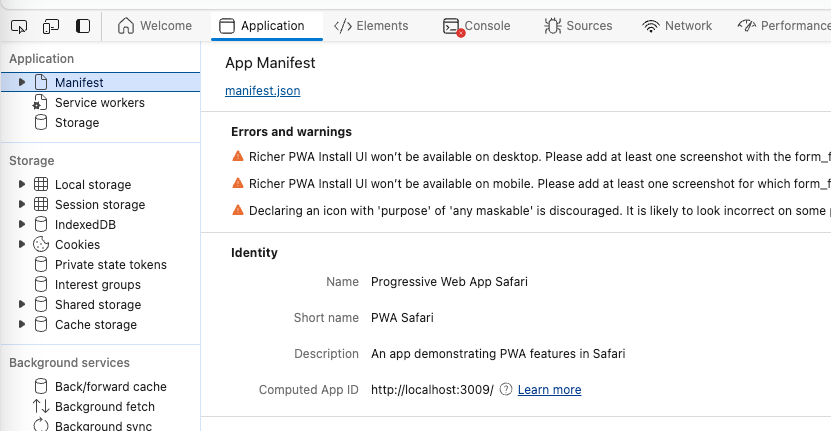Expand the IndexedDB disclosure triangle
This screenshot has width=831, height=431.
pyautogui.click(x=22, y=225)
